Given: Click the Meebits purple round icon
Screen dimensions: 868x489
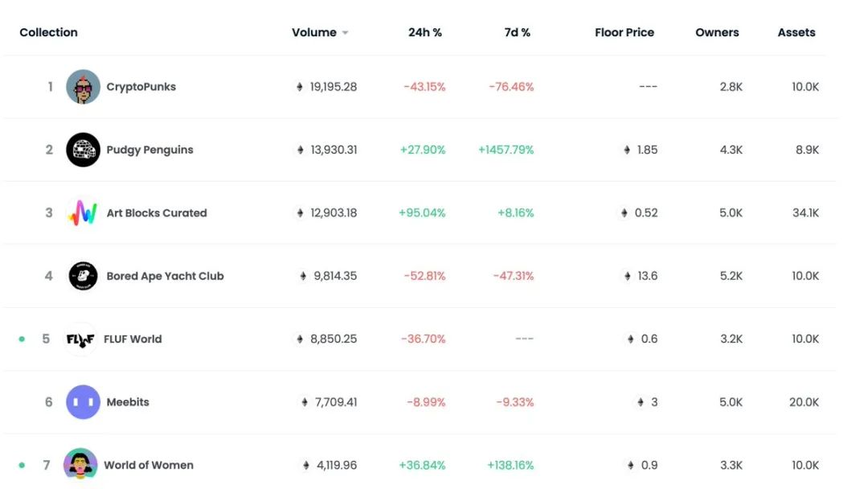Looking at the screenshot, I should (x=83, y=402).
